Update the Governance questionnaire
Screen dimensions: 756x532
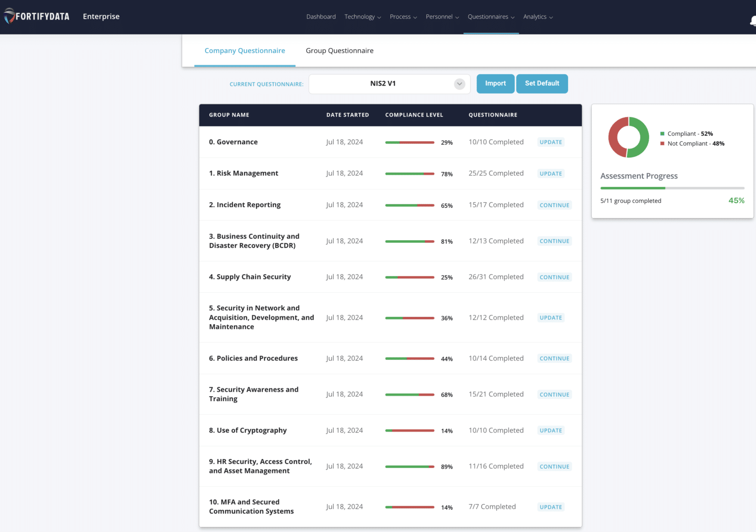click(550, 142)
